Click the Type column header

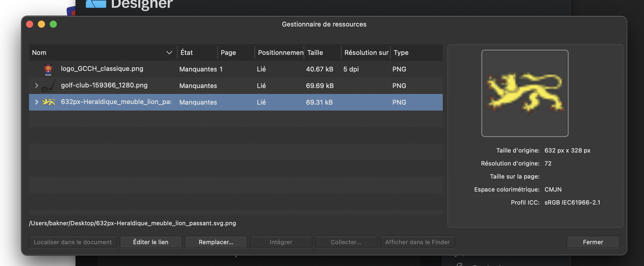click(x=416, y=52)
